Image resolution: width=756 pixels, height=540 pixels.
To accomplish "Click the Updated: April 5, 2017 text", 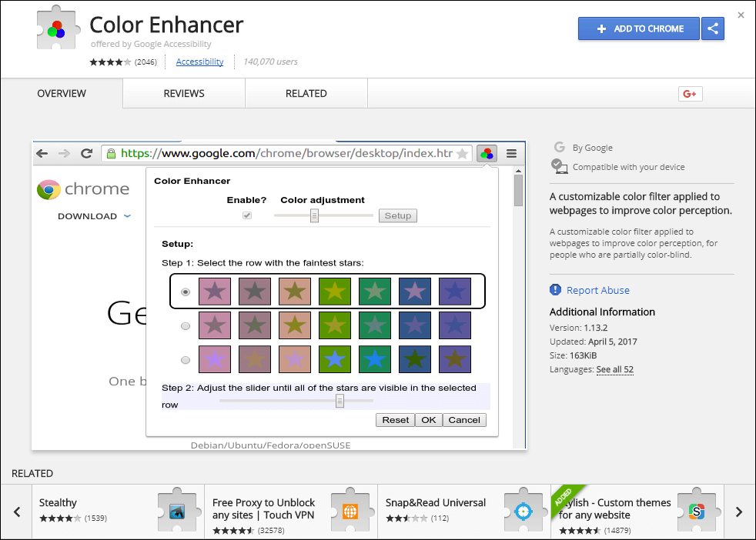I will pyautogui.click(x=594, y=342).
